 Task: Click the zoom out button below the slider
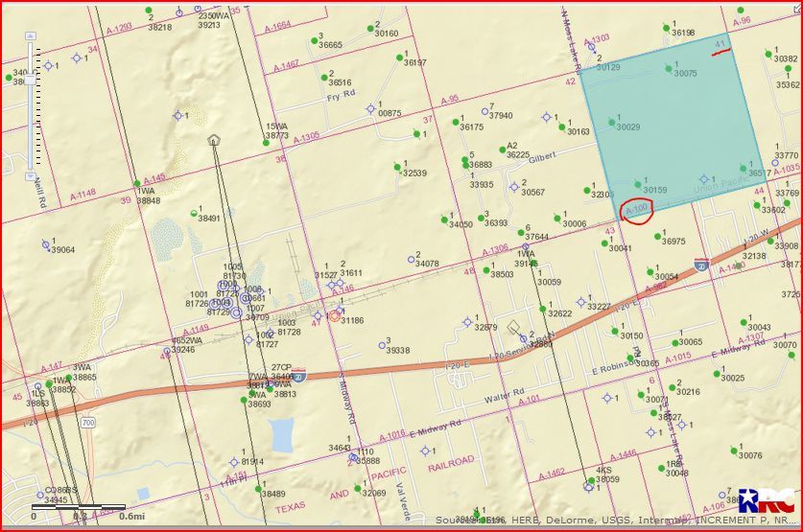pyautogui.click(x=31, y=176)
